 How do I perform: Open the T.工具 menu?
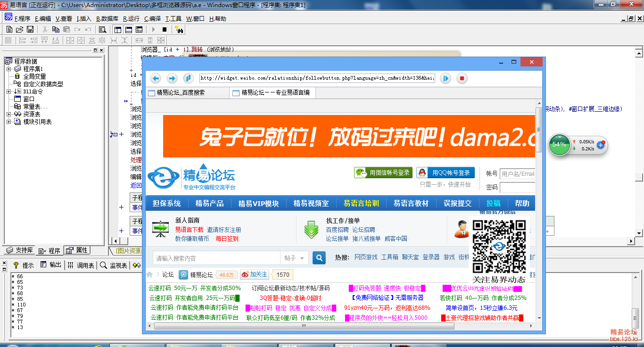point(173,19)
